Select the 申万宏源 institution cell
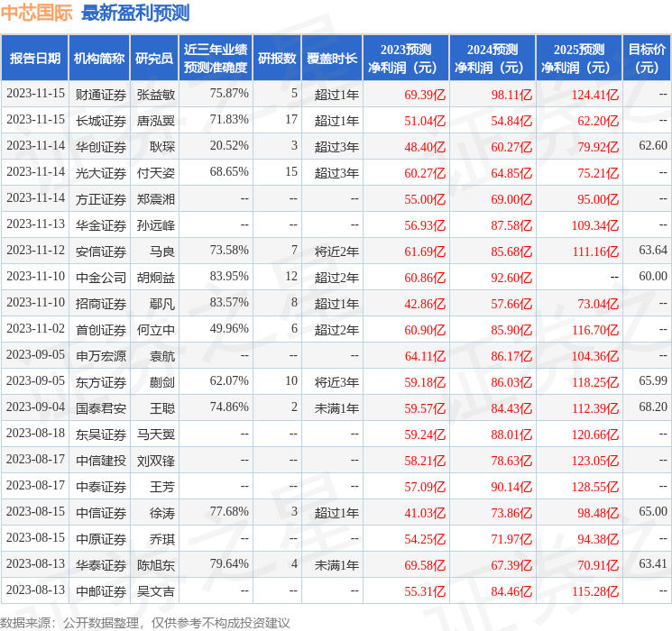672x631 pixels. tap(101, 356)
